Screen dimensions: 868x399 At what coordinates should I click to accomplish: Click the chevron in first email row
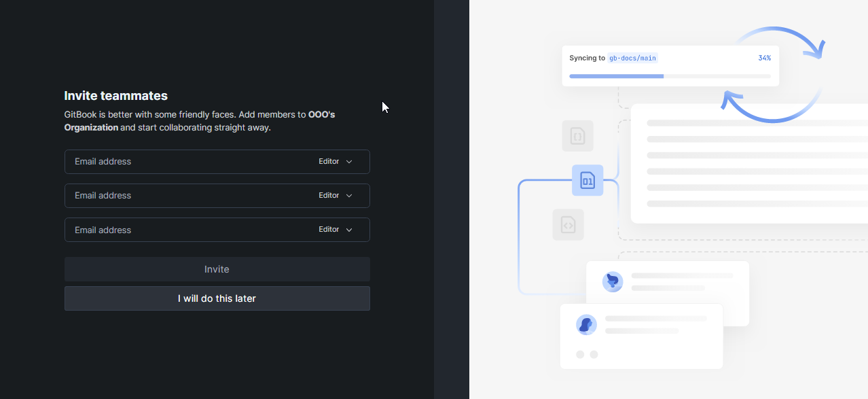click(349, 162)
